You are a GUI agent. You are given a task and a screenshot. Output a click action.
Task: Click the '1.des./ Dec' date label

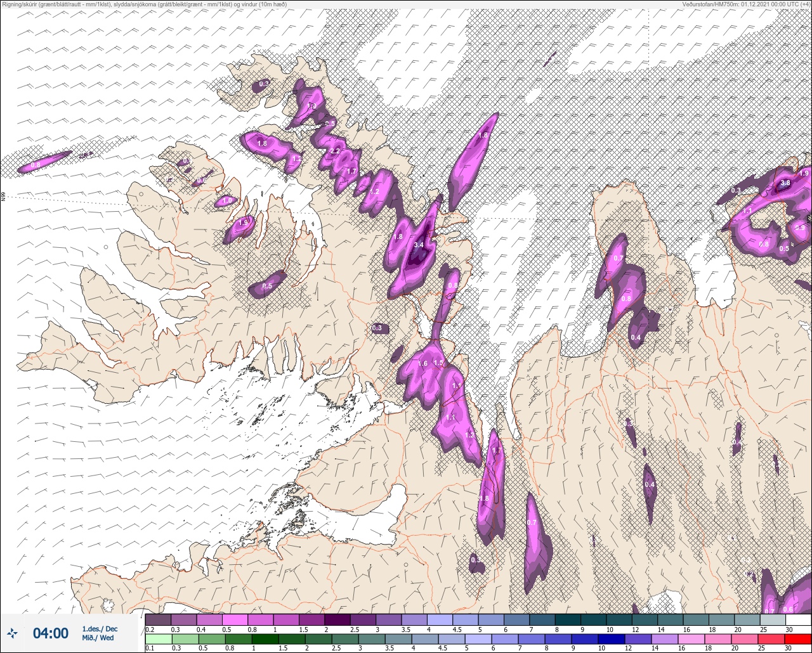pyautogui.click(x=100, y=629)
